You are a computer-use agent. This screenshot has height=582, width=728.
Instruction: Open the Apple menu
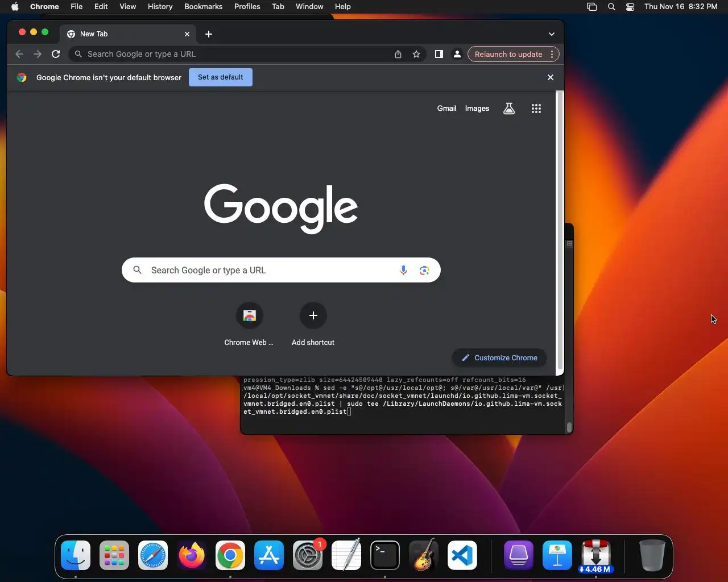[15, 6]
